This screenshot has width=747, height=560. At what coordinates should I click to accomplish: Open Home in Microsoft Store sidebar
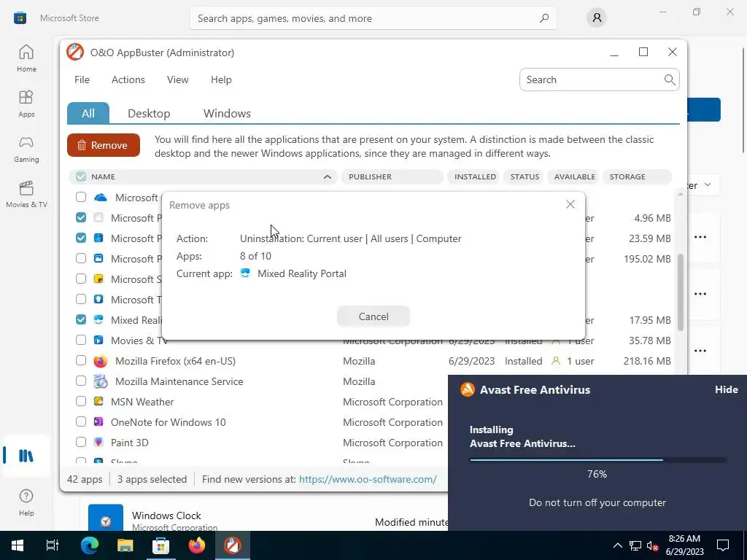[x=26, y=58]
